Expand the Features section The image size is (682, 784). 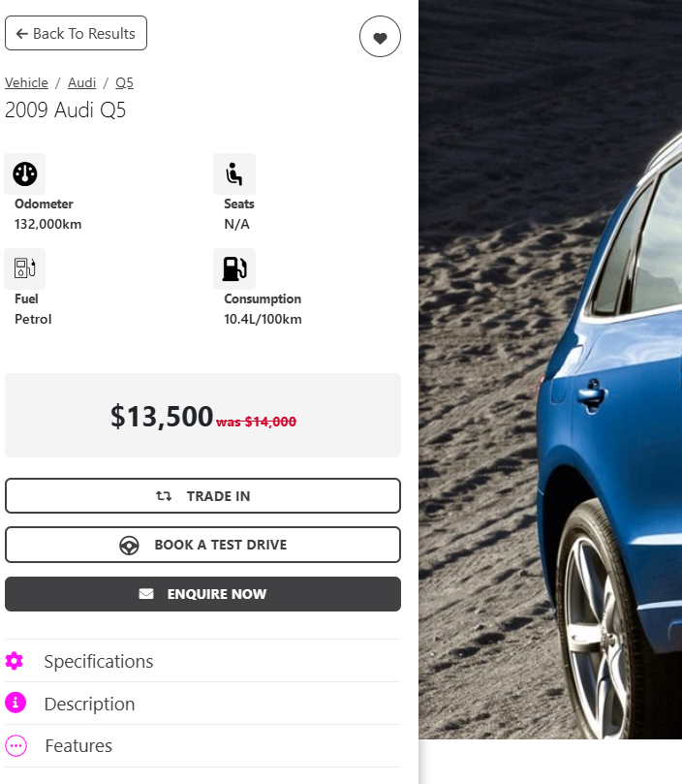pyautogui.click(x=203, y=746)
